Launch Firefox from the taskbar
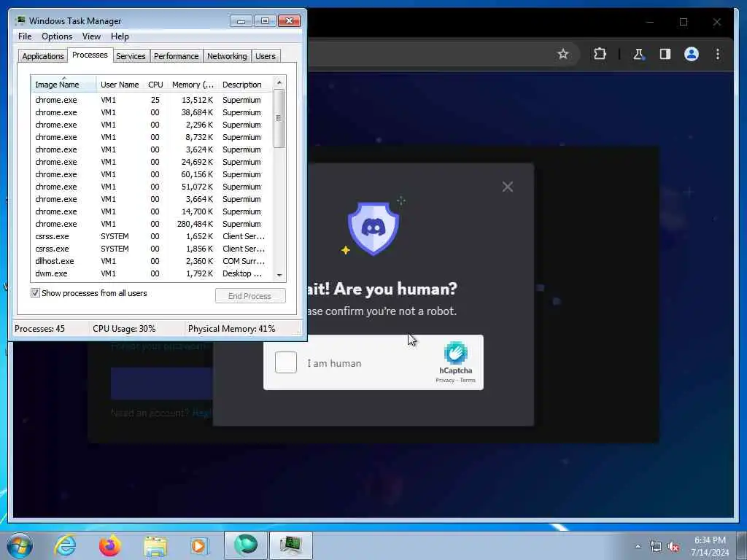The image size is (747, 560). (109, 545)
